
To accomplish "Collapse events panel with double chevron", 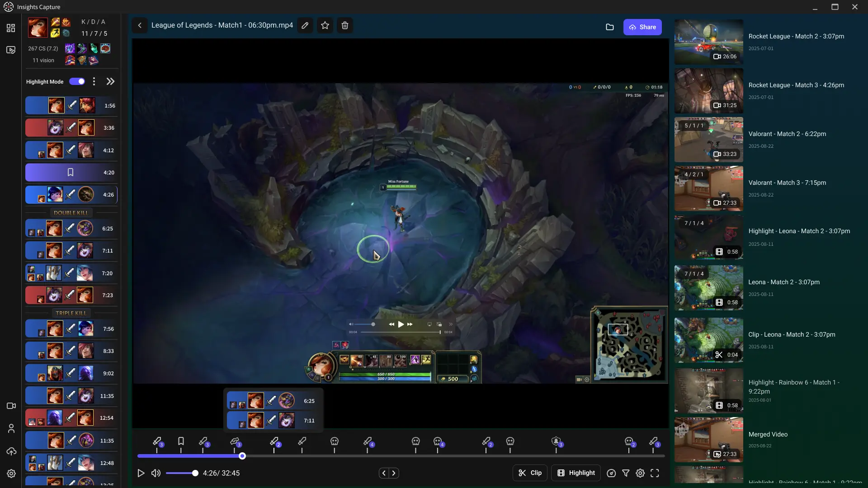I will [110, 81].
